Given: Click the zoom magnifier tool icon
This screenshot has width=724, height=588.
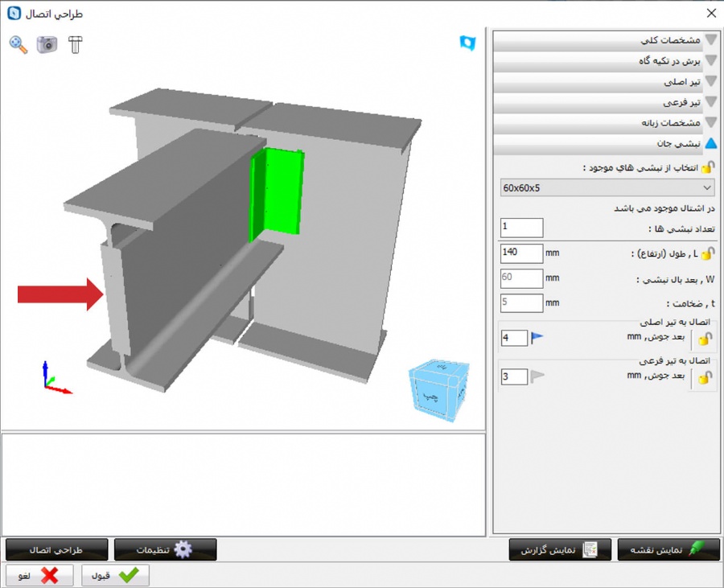Looking at the screenshot, I should (x=18, y=44).
